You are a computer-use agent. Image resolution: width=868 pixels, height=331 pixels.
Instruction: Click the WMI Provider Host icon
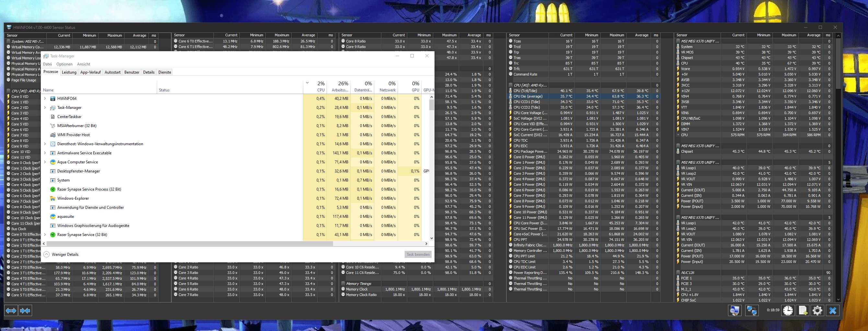(x=52, y=135)
